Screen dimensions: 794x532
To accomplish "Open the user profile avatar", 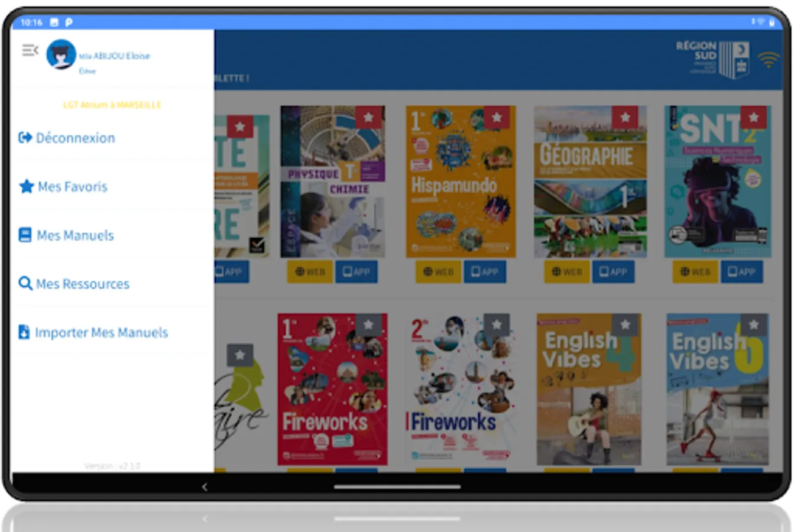I will (61, 54).
